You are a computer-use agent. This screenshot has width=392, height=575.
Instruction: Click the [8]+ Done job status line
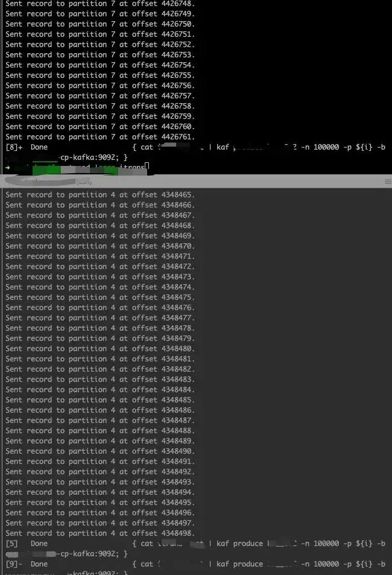click(x=195, y=147)
